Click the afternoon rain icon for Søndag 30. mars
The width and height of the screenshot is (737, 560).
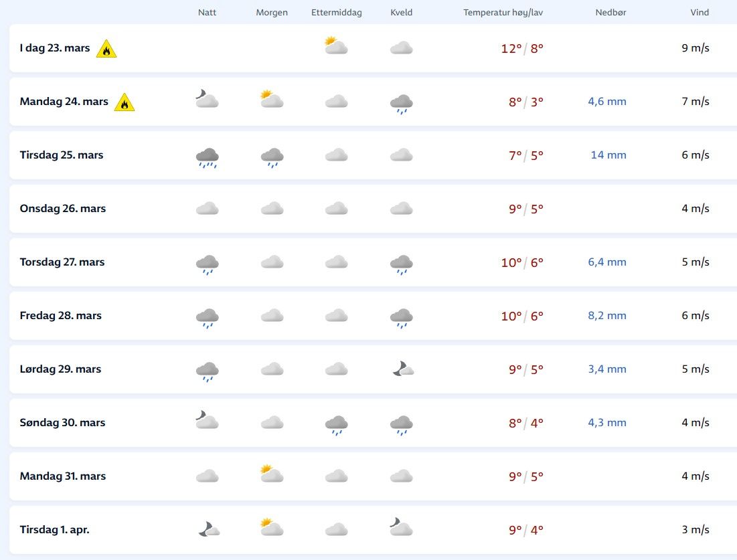(x=336, y=425)
